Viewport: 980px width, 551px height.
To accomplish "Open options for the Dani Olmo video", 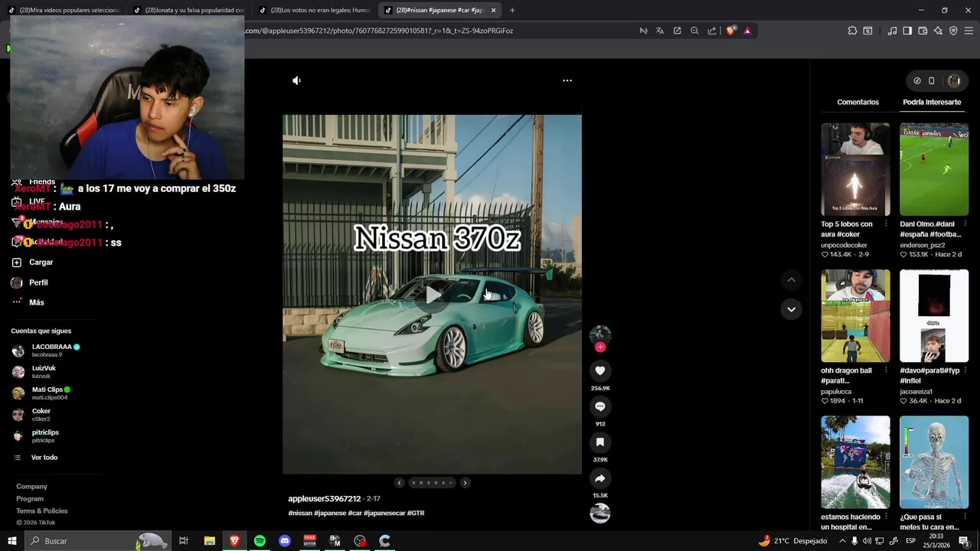I will pyautogui.click(x=965, y=224).
